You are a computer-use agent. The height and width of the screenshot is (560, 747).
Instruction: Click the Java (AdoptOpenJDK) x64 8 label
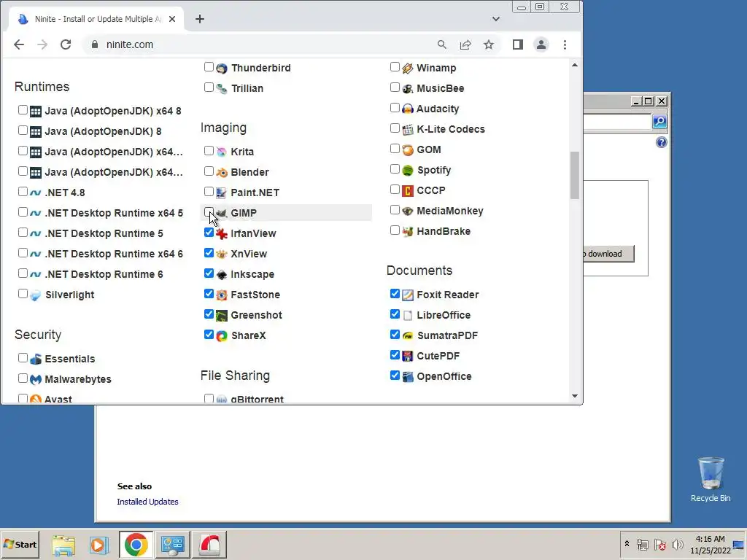tap(113, 111)
